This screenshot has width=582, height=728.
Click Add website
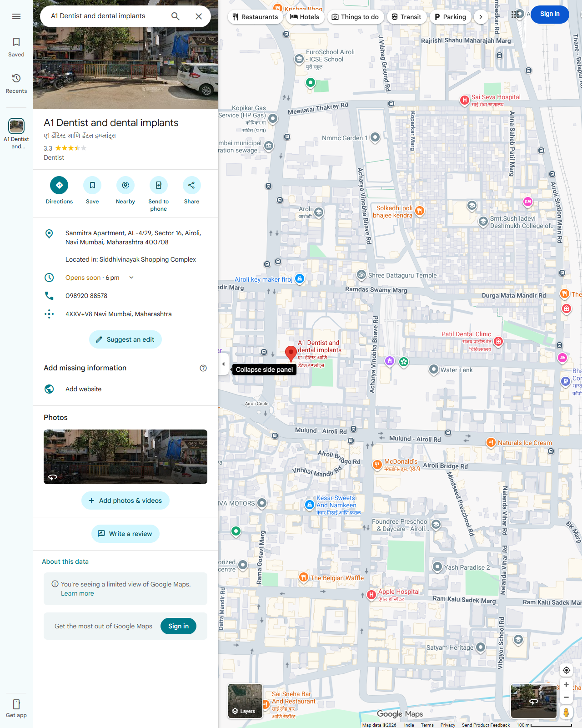tap(125, 389)
